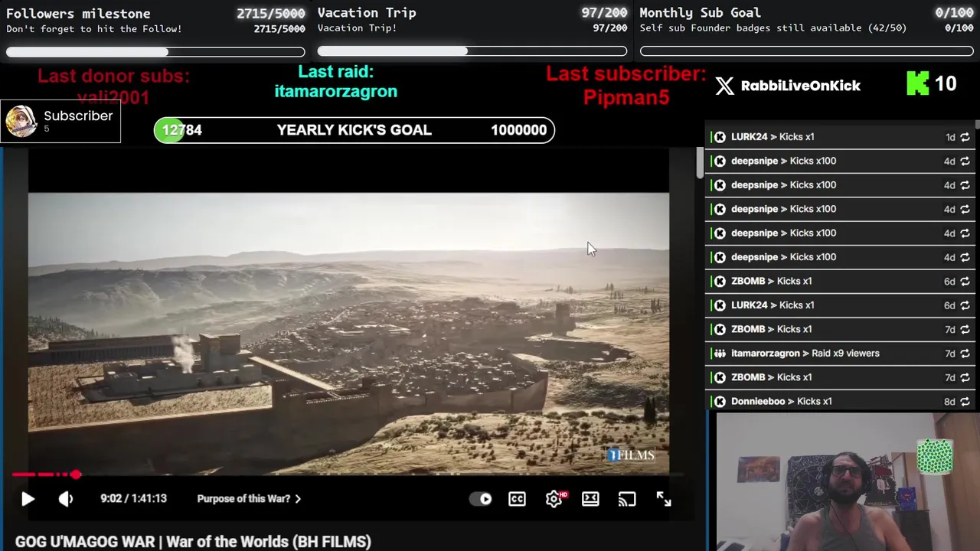Mute the video volume
The width and height of the screenshot is (980, 551).
click(66, 499)
